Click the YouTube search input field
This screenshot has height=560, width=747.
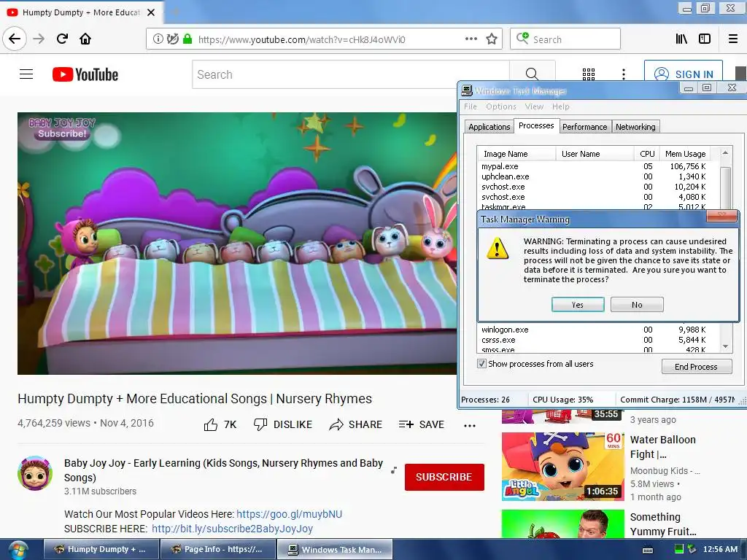click(351, 74)
